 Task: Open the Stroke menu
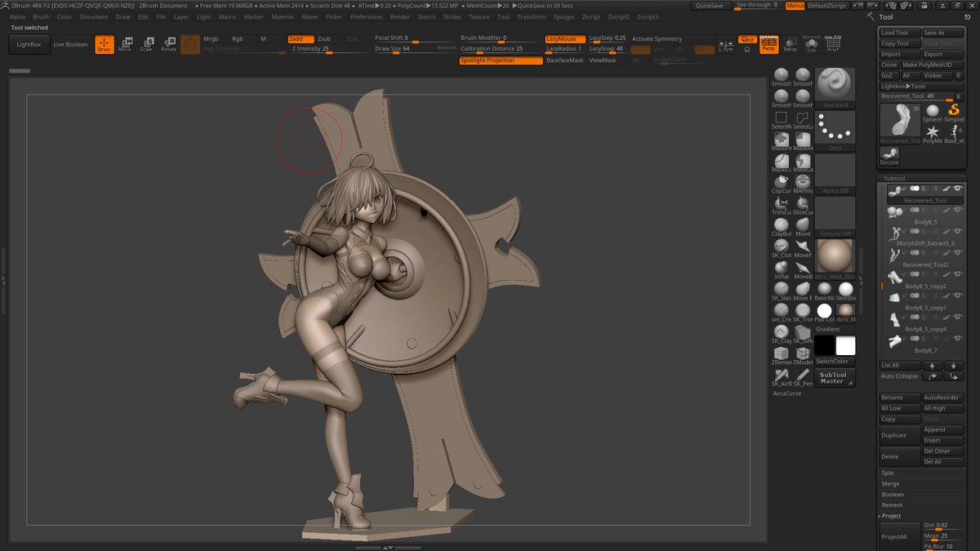pyautogui.click(x=452, y=16)
